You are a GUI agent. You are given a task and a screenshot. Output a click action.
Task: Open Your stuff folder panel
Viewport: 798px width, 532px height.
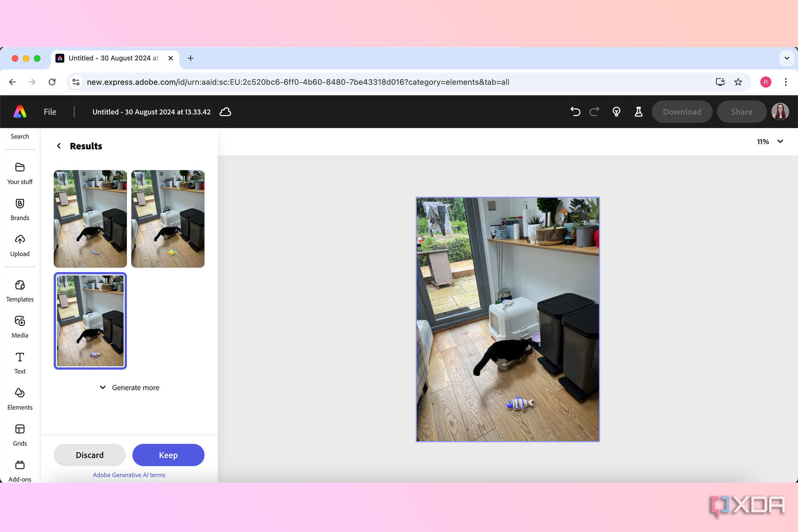[x=20, y=174]
